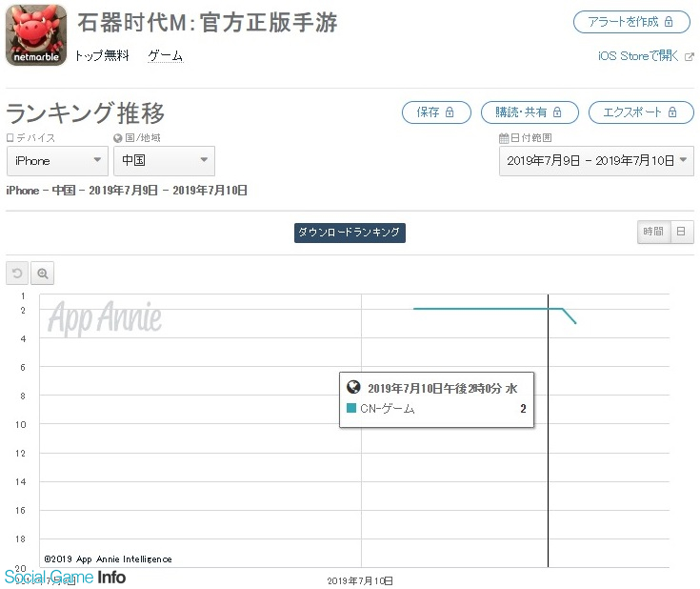Screen dimensions: 700x589
Task: Switch chart to 日 view
Action: pyautogui.click(x=682, y=232)
